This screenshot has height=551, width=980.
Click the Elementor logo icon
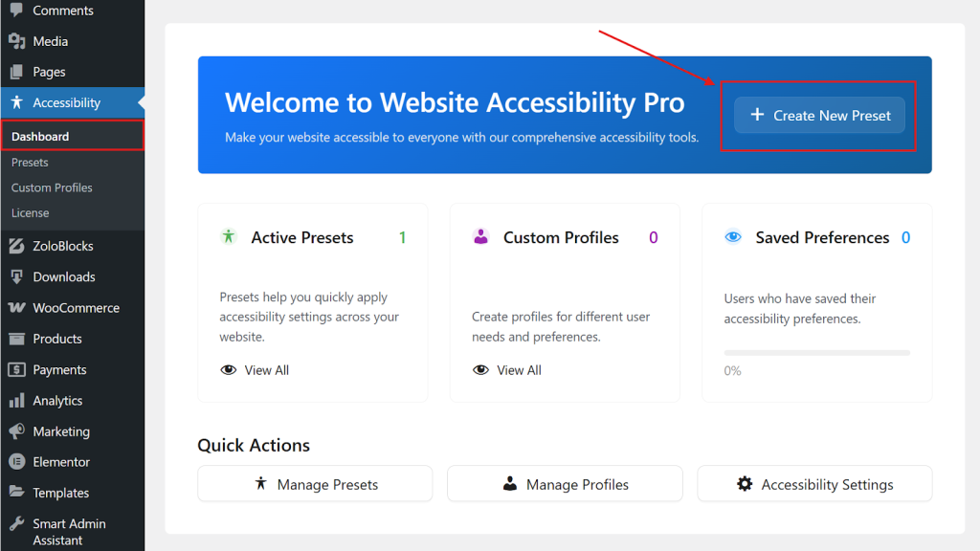(x=16, y=462)
